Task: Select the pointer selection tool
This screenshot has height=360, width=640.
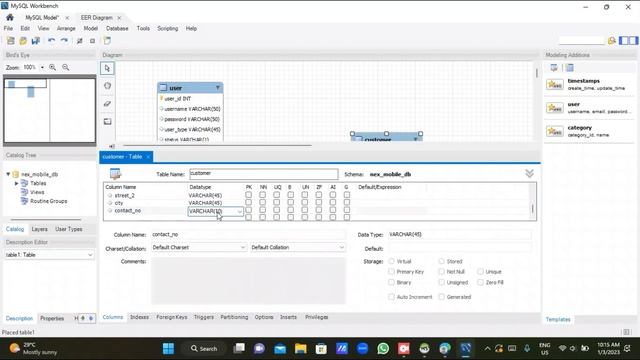Action: point(107,68)
